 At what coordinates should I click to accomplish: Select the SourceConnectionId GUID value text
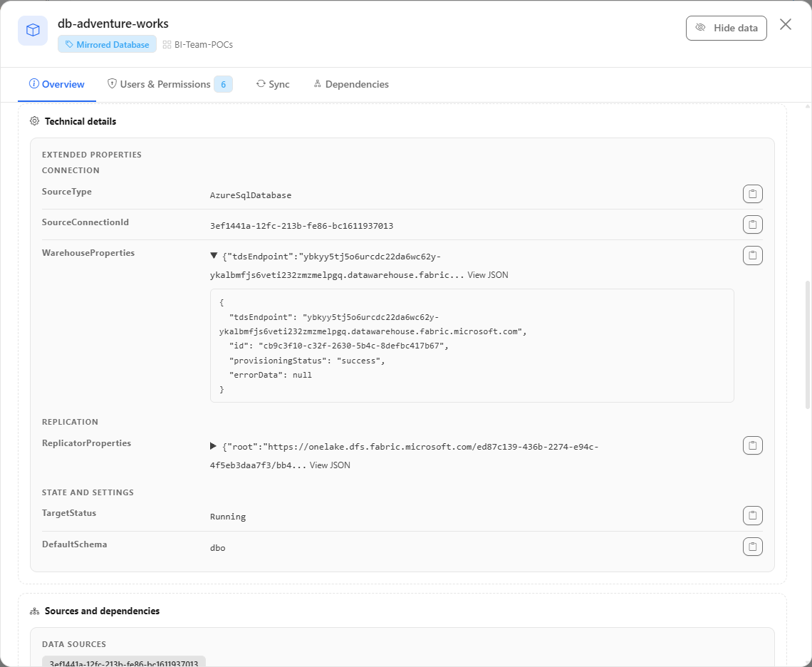click(301, 226)
